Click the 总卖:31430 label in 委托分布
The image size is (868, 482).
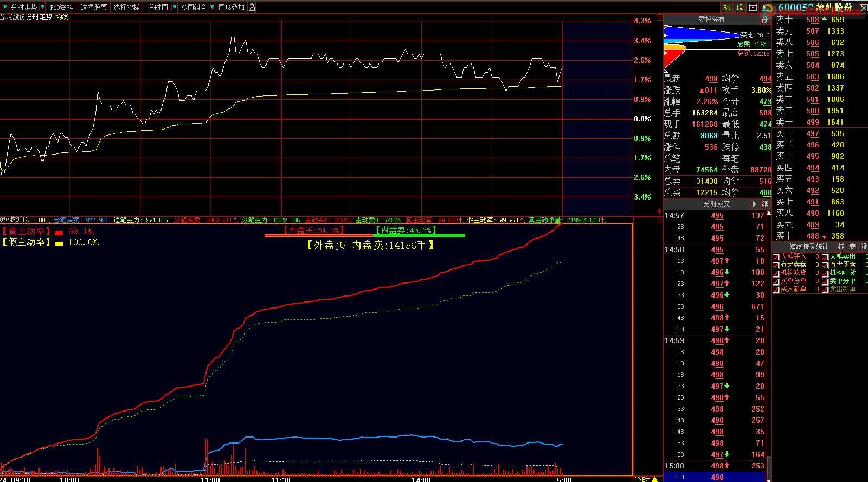point(754,44)
